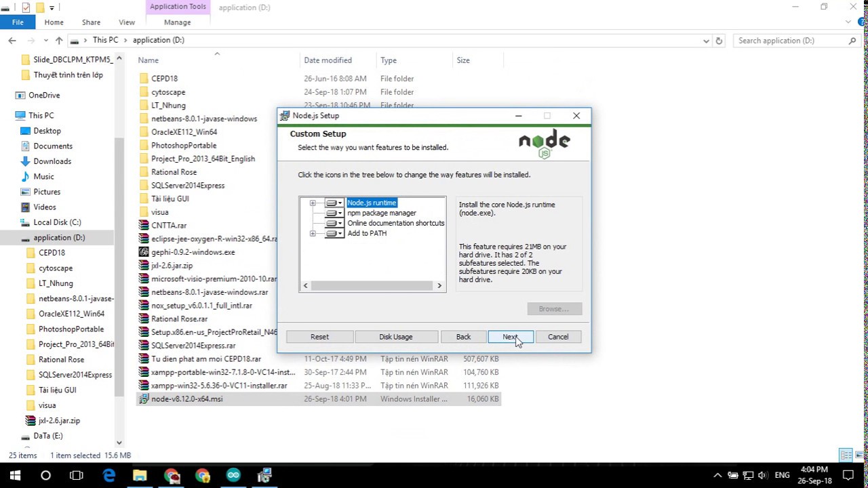This screenshot has width=868, height=488.
Task: Select the CNTTA.rar archive file
Action: pos(169,225)
